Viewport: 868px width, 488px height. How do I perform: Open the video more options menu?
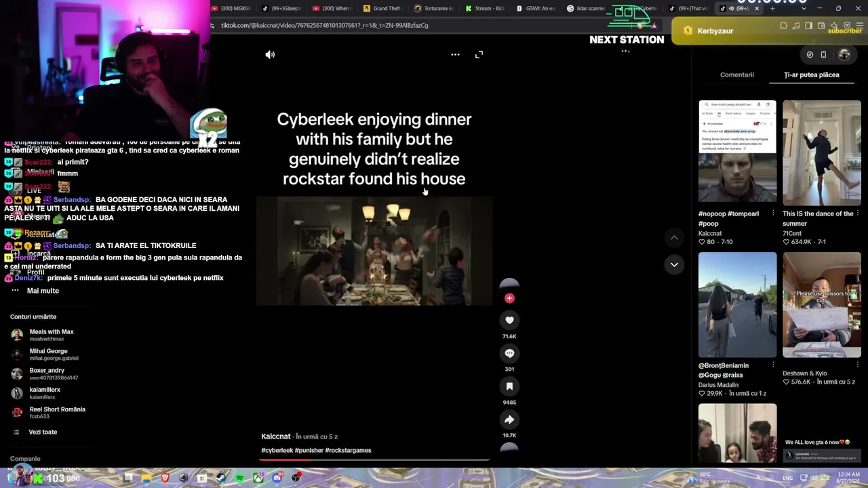coord(455,54)
